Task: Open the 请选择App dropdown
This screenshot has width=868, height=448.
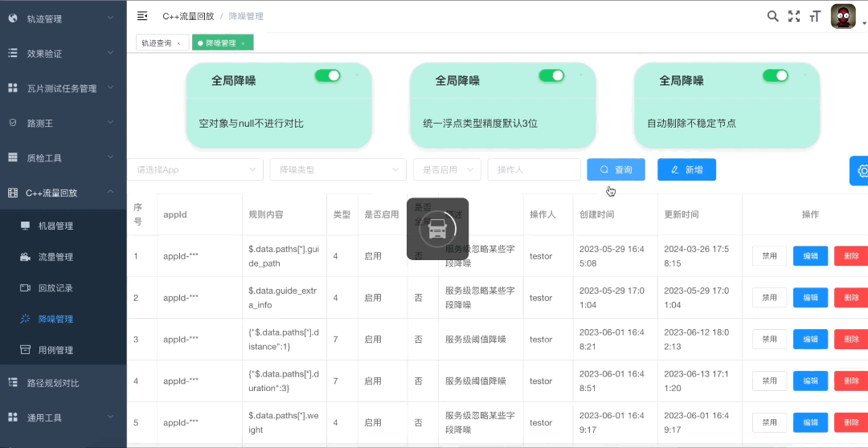Action: 195,169
